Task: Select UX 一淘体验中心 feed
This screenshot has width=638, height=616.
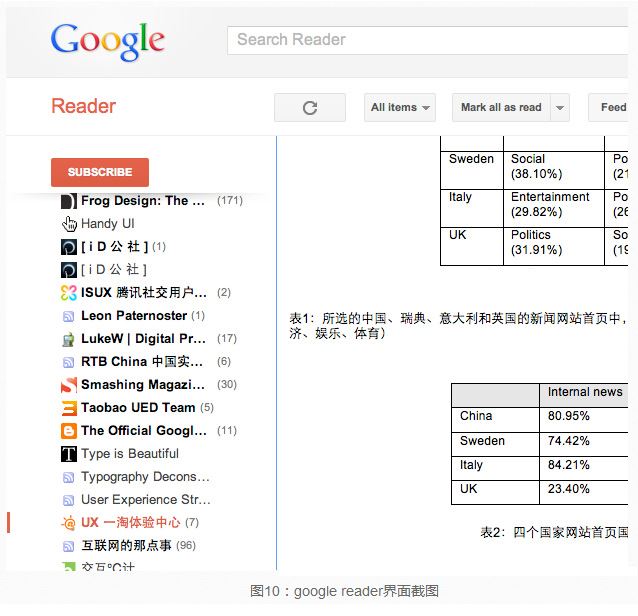Action: click(x=129, y=523)
